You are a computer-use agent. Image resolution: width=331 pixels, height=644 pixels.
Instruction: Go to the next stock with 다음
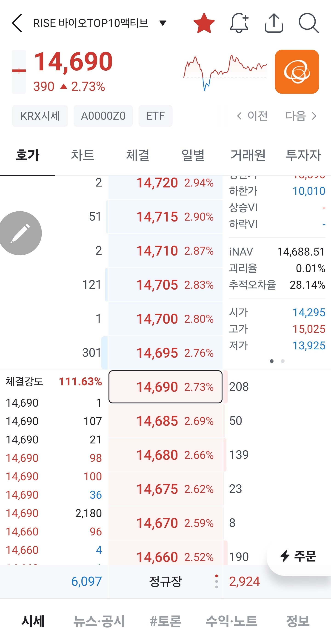(301, 116)
